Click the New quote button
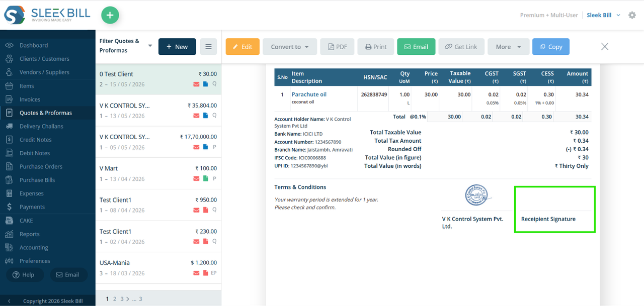The width and height of the screenshot is (644, 306). (x=177, y=47)
